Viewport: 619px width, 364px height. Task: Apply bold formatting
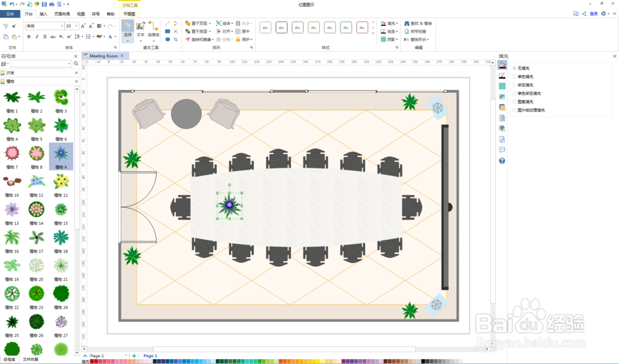coord(29,37)
